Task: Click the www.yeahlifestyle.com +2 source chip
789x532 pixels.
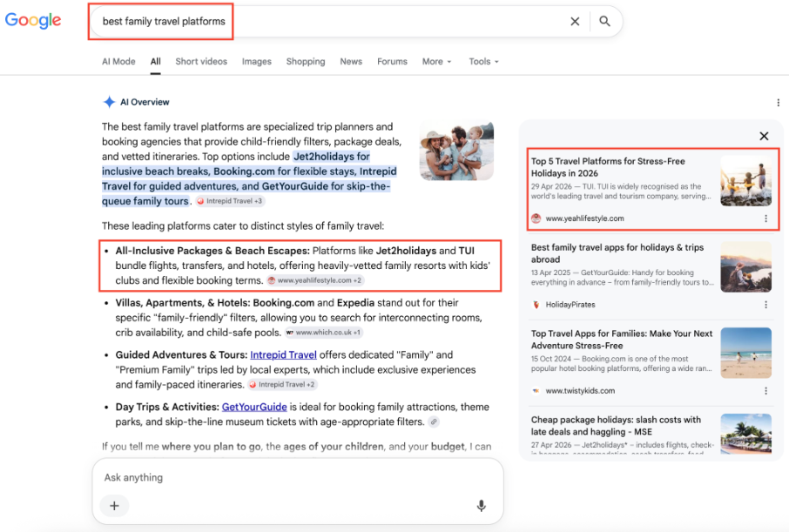Action: point(315,280)
